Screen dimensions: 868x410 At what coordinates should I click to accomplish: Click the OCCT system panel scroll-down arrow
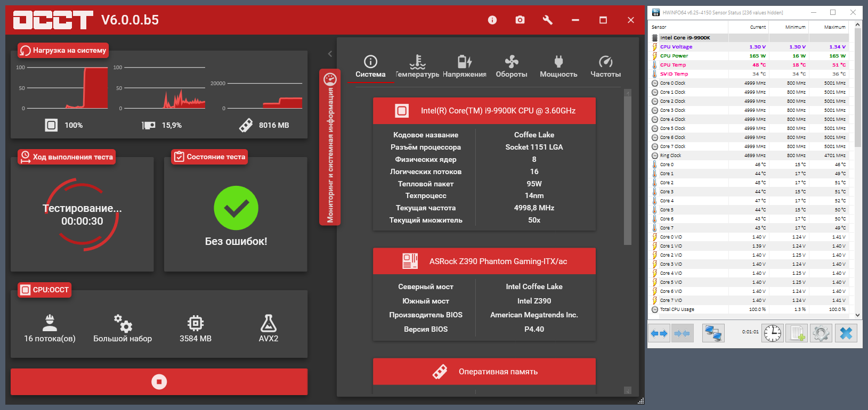[x=627, y=390]
